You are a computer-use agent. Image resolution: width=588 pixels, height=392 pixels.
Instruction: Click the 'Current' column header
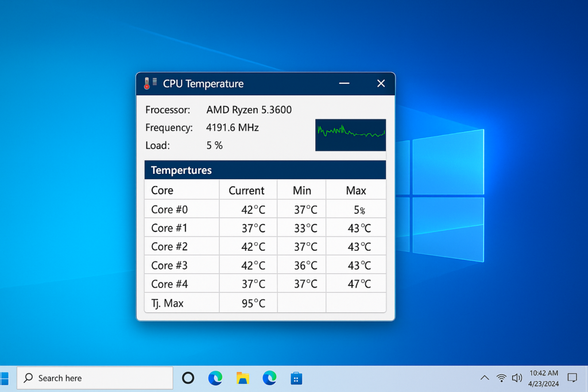click(x=246, y=191)
